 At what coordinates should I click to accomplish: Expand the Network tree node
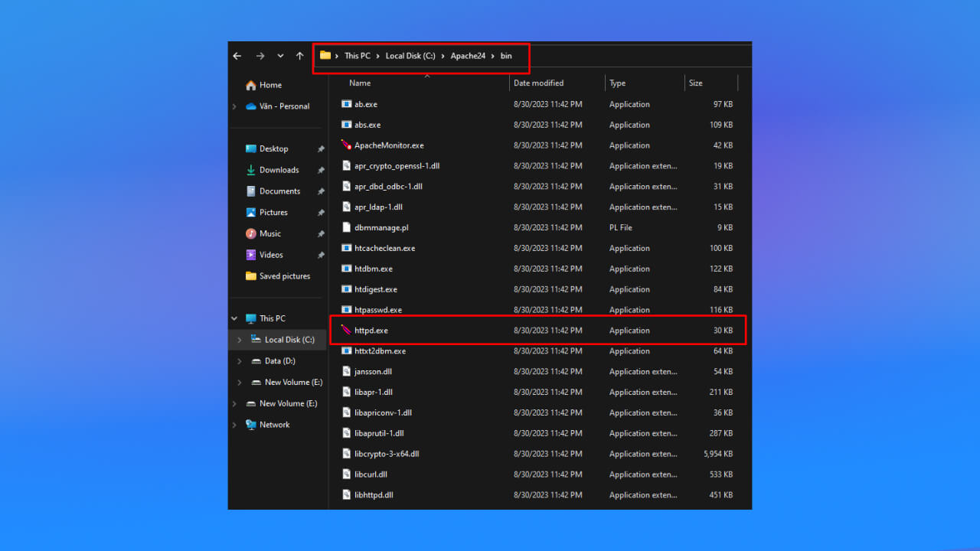(x=234, y=425)
